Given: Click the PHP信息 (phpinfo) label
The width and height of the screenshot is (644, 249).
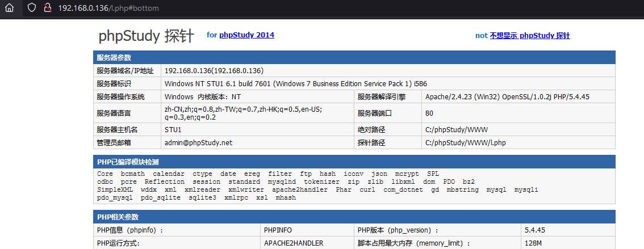Looking at the screenshot, I should [x=130, y=230].
